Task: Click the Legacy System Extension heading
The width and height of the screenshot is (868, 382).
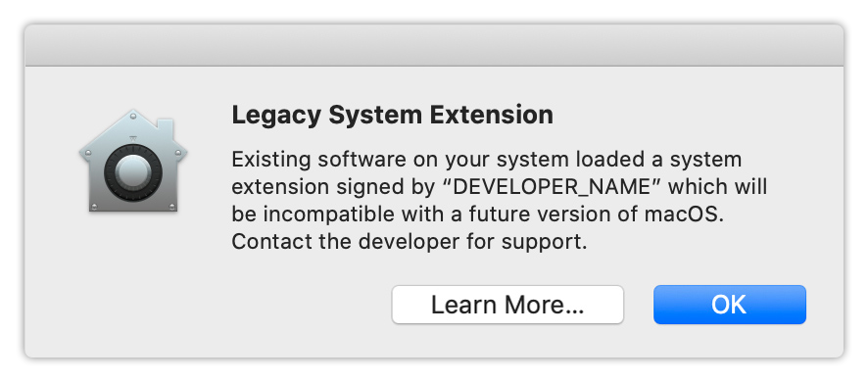Action: pyautogui.click(x=392, y=116)
